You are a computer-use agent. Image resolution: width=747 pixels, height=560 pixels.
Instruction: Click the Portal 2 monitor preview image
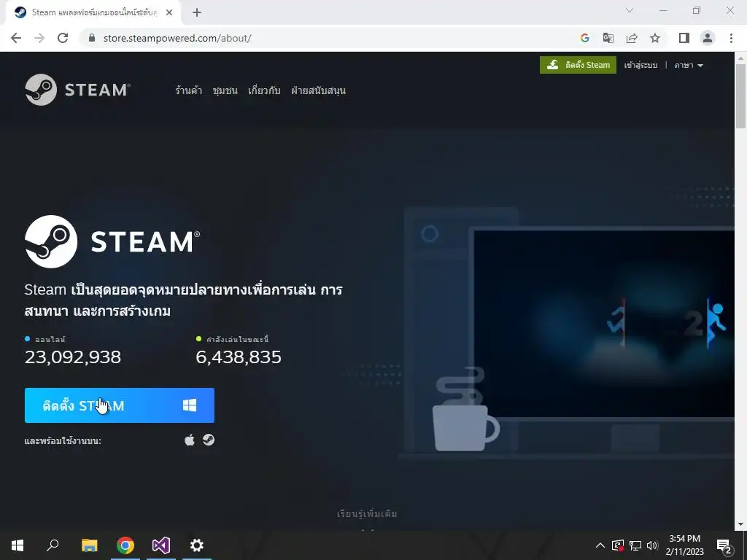(604, 324)
